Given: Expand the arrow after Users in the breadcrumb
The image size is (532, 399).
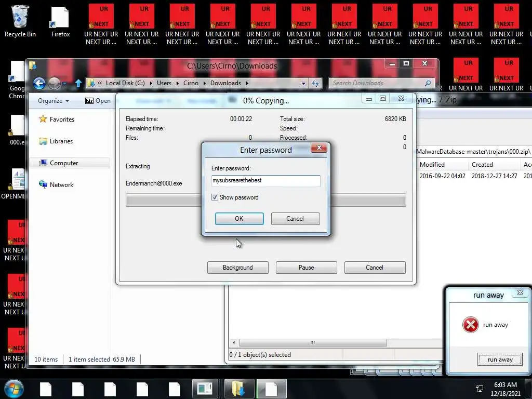Looking at the screenshot, I should (178, 83).
